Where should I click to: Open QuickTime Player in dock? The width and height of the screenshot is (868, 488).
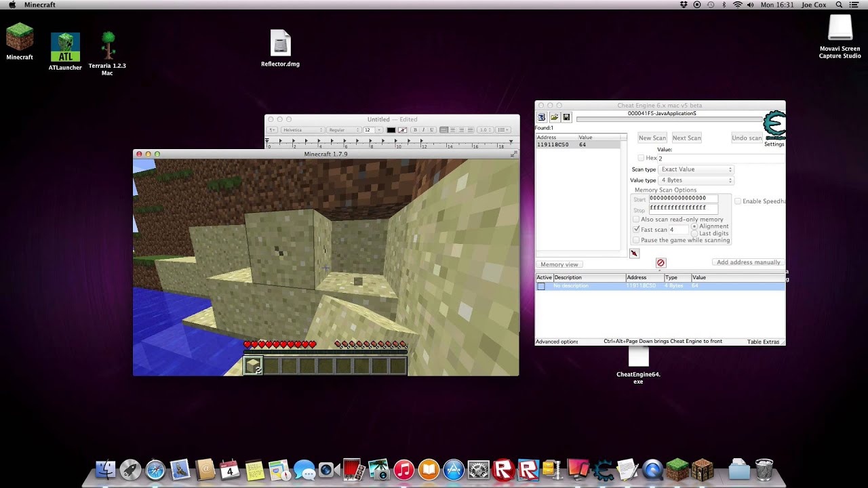coord(652,470)
